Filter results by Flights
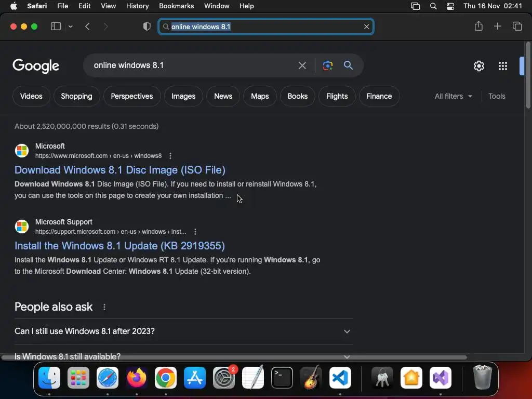Screen dimensions: 532x399 coord(337,96)
